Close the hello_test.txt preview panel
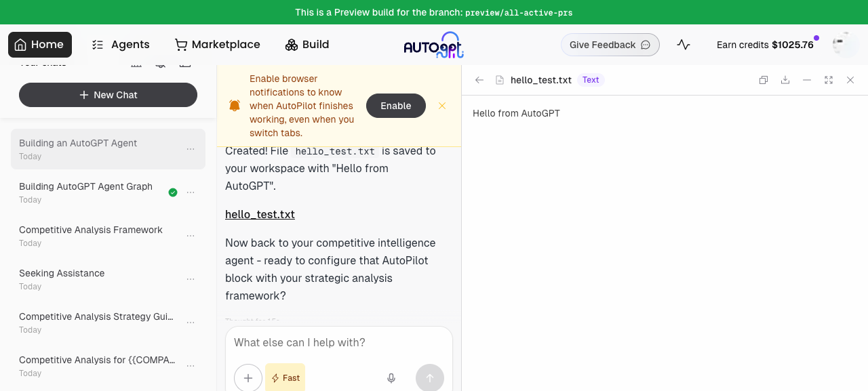Image resolution: width=868 pixels, height=391 pixels. tap(850, 80)
